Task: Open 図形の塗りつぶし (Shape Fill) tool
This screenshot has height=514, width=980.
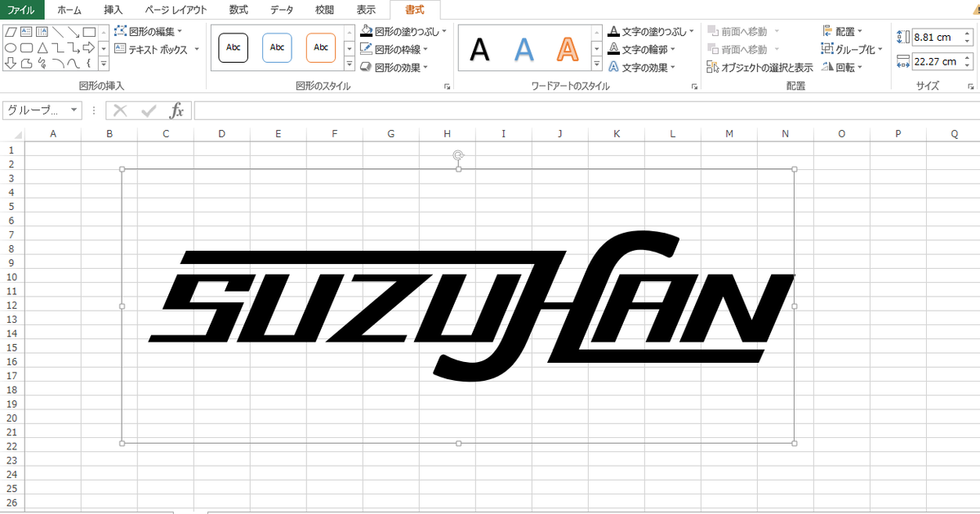Action: pyautogui.click(x=399, y=30)
